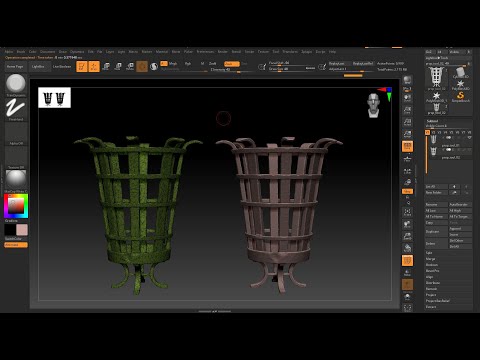Toggle the Floor grid button
Image resolution: width=480 pixels, height=360 pixels.
tap(407, 159)
